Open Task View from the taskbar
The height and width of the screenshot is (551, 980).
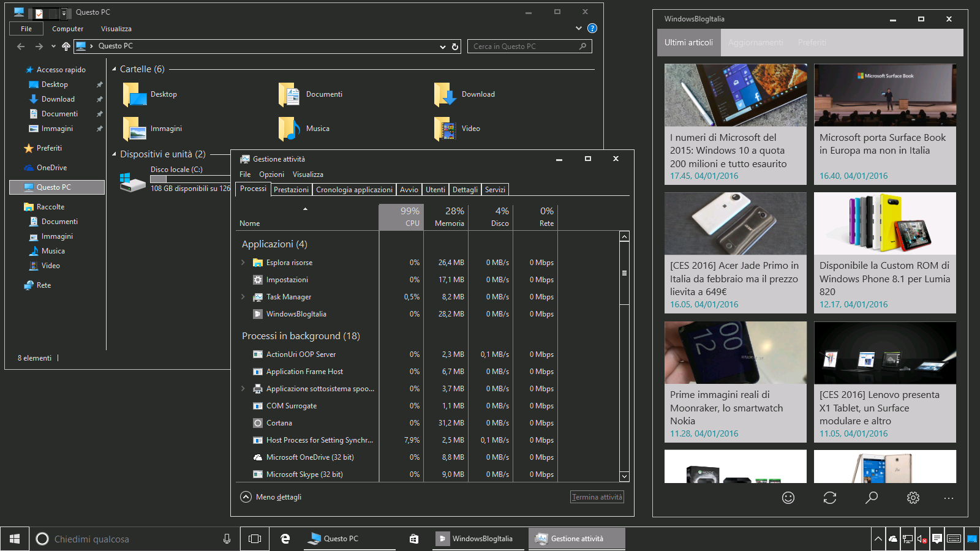click(x=255, y=539)
